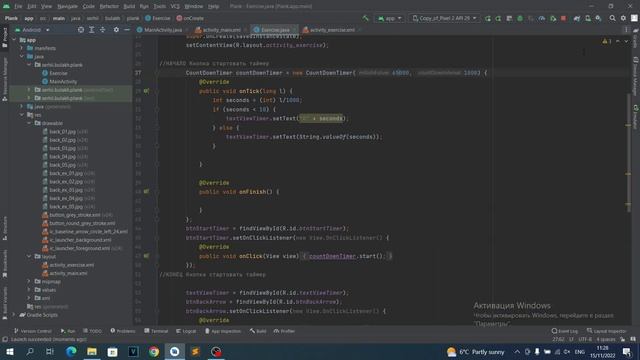
Task: Open Layout Inspector from status bar
Action: point(607,331)
